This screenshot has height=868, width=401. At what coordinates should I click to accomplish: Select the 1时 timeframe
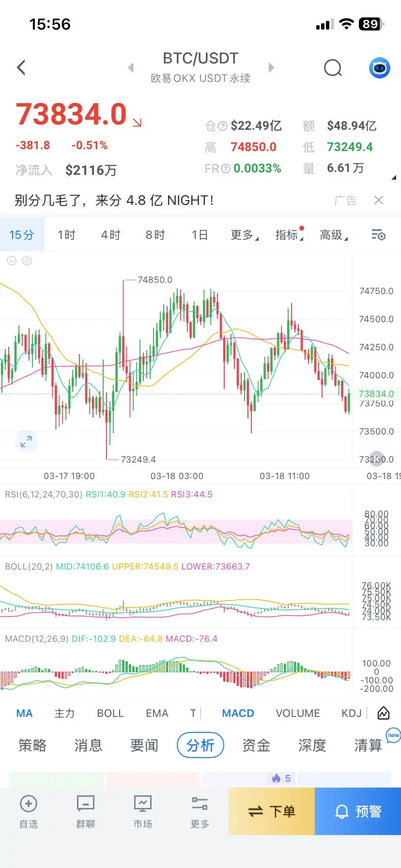[x=67, y=235]
